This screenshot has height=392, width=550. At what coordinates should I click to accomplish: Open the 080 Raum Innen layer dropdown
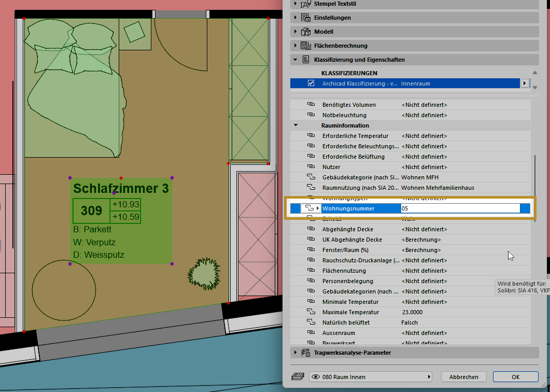[371, 377]
